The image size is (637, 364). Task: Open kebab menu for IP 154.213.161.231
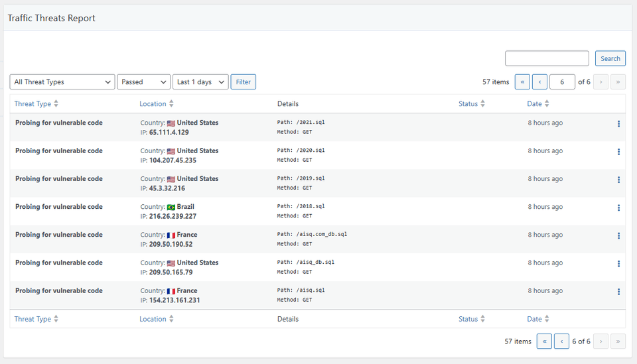coord(618,292)
